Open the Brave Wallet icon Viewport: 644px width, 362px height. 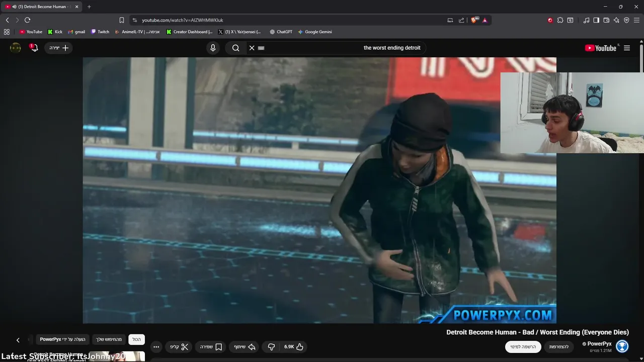[x=606, y=20]
